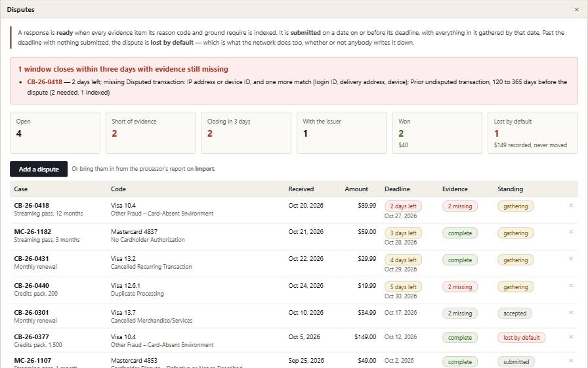The width and height of the screenshot is (588, 368).
Task: Click the 4 days left deadline badge
Action: (403, 260)
